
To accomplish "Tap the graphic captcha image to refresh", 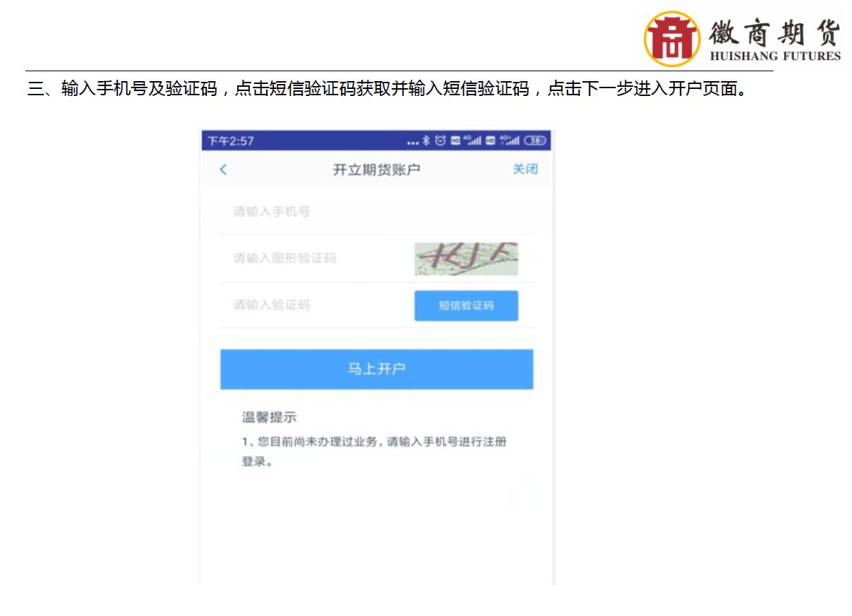I will coord(466,258).
